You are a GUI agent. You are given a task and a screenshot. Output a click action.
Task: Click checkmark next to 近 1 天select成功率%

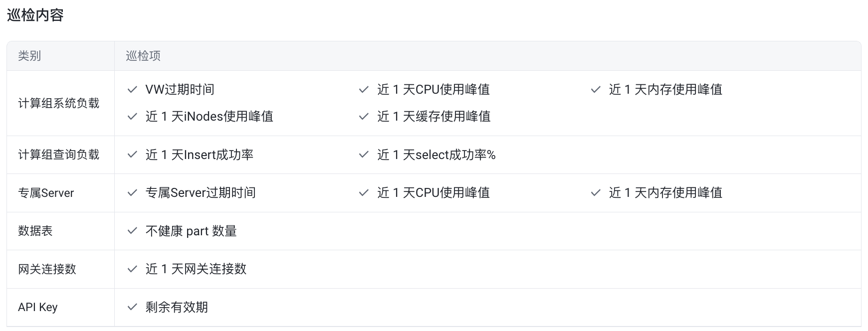364,155
